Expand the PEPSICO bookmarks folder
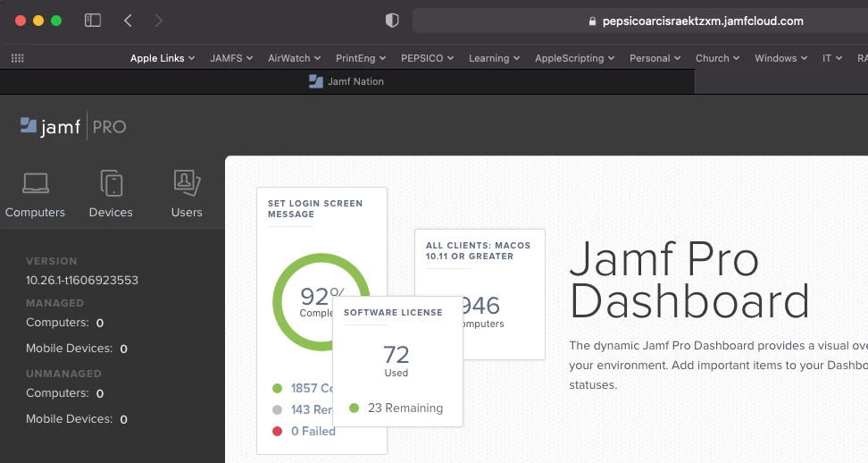868x463 pixels. click(x=428, y=58)
